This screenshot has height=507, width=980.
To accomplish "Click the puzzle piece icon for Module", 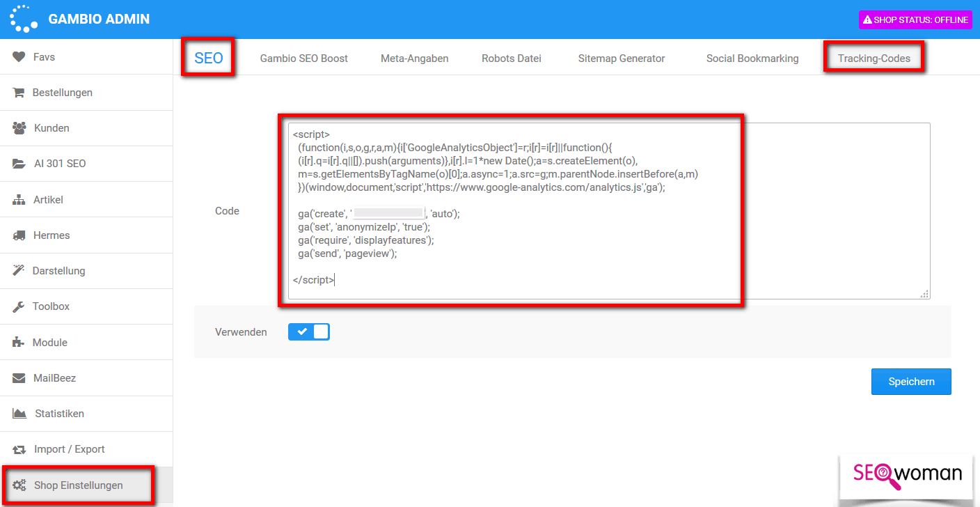I will pyautogui.click(x=19, y=343).
